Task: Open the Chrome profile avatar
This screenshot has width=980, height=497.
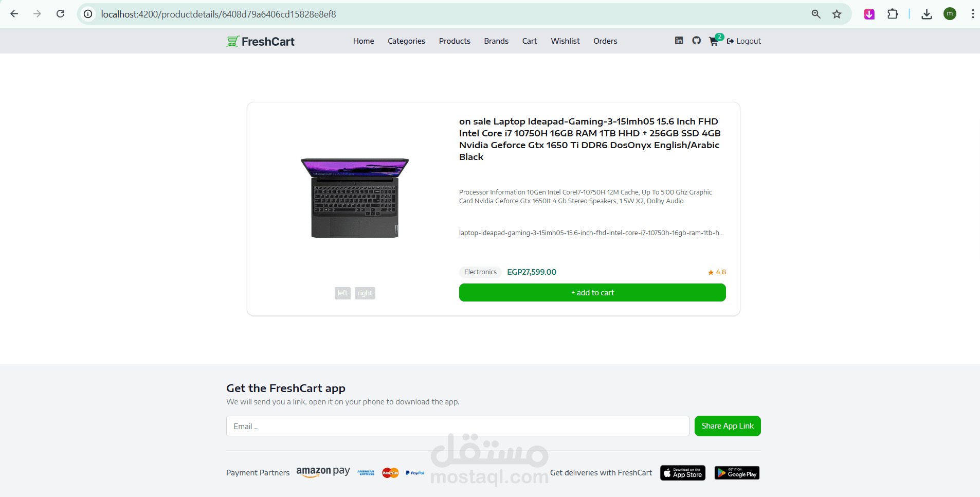Action: pos(950,14)
